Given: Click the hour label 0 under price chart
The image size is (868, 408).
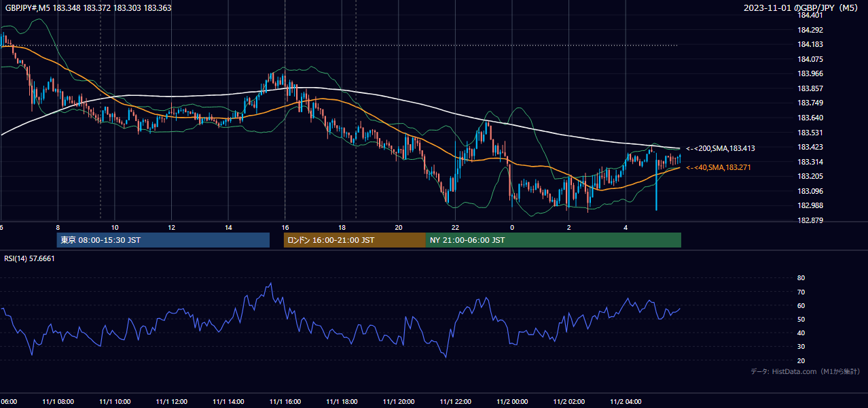Looking at the screenshot, I should 512,228.
